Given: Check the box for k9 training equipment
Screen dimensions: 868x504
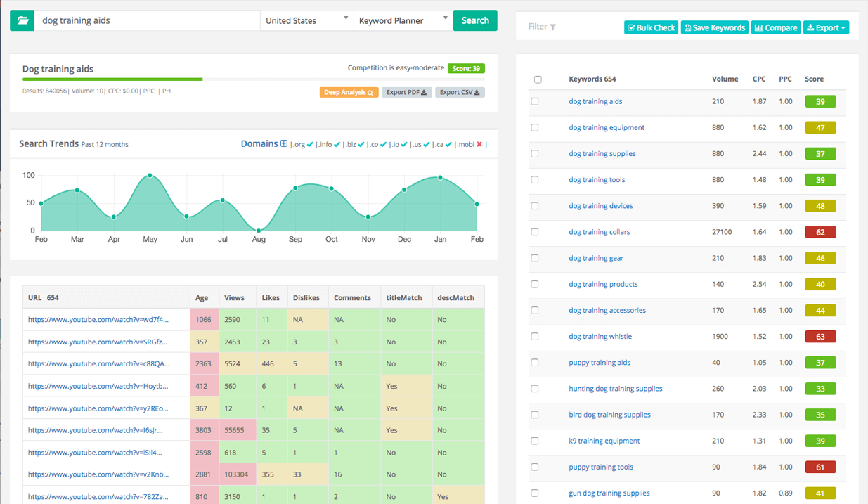Looking at the screenshot, I should tap(535, 441).
